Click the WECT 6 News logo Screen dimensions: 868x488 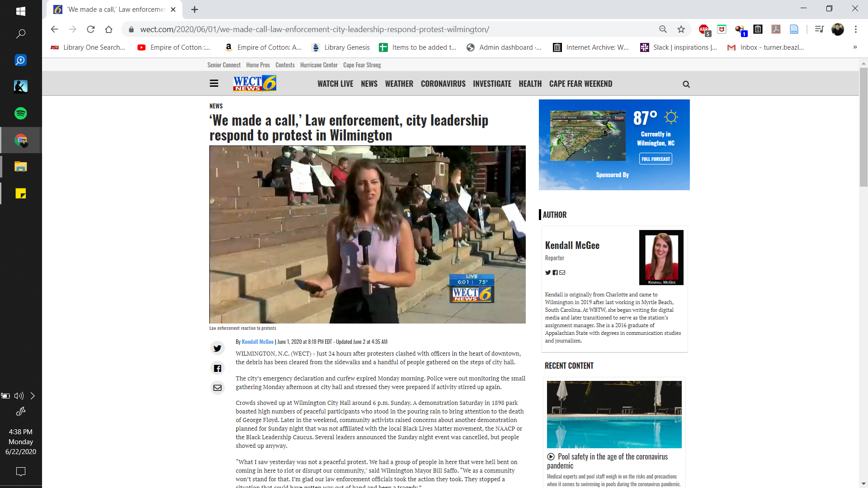pyautogui.click(x=255, y=84)
